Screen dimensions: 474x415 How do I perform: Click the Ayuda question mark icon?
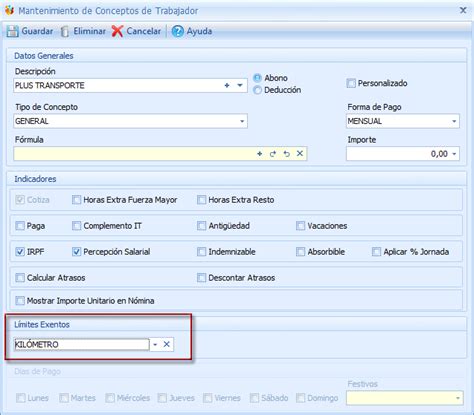tap(177, 31)
